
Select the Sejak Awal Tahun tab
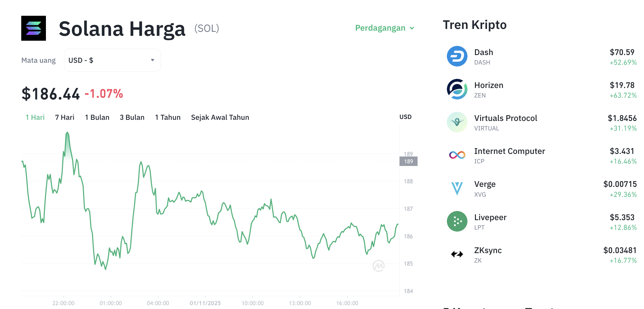(x=220, y=117)
